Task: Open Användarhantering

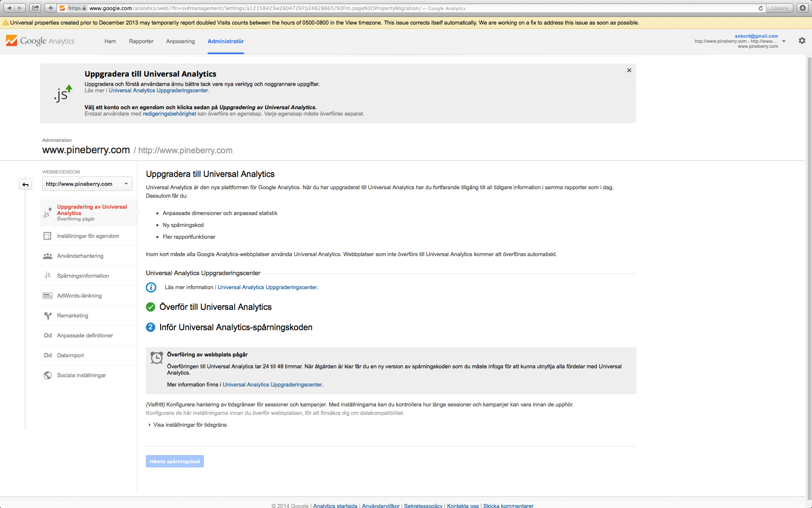Action: [x=89, y=256]
